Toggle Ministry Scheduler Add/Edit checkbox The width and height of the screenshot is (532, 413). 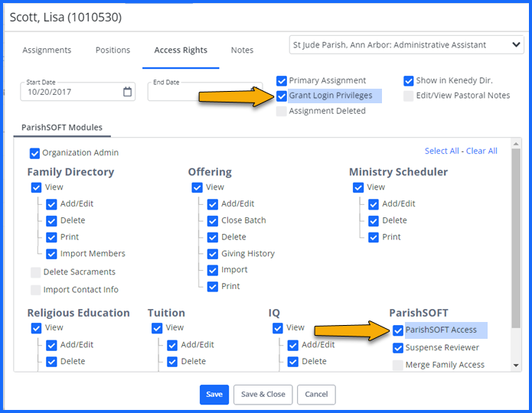coord(374,204)
